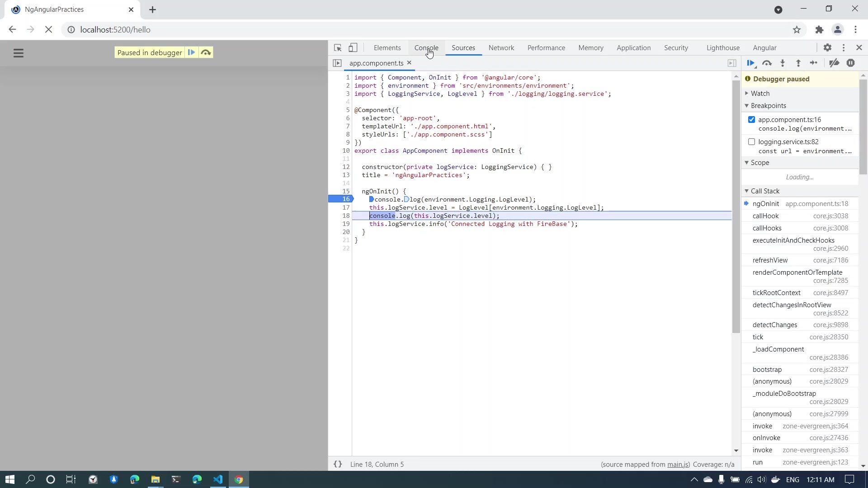Select the callHook call stack frame
The image size is (868, 488).
point(765,216)
